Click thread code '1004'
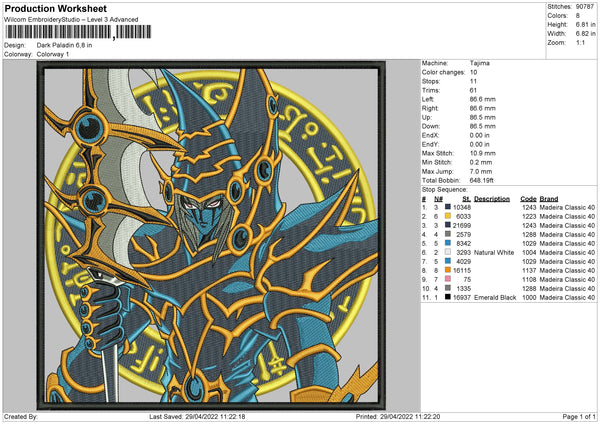The width and height of the screenshot is (600, 424). click(x=529, y=253)
